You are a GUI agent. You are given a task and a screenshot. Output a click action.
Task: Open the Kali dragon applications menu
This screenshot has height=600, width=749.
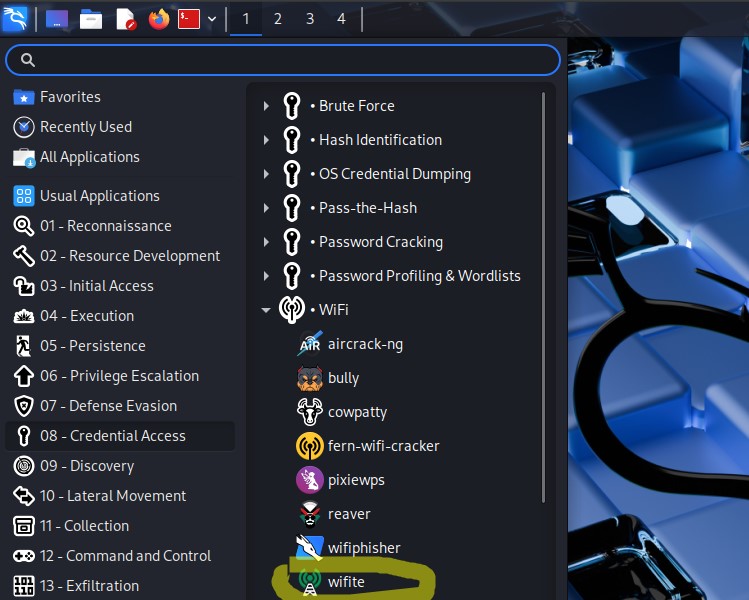pos(15,19)
